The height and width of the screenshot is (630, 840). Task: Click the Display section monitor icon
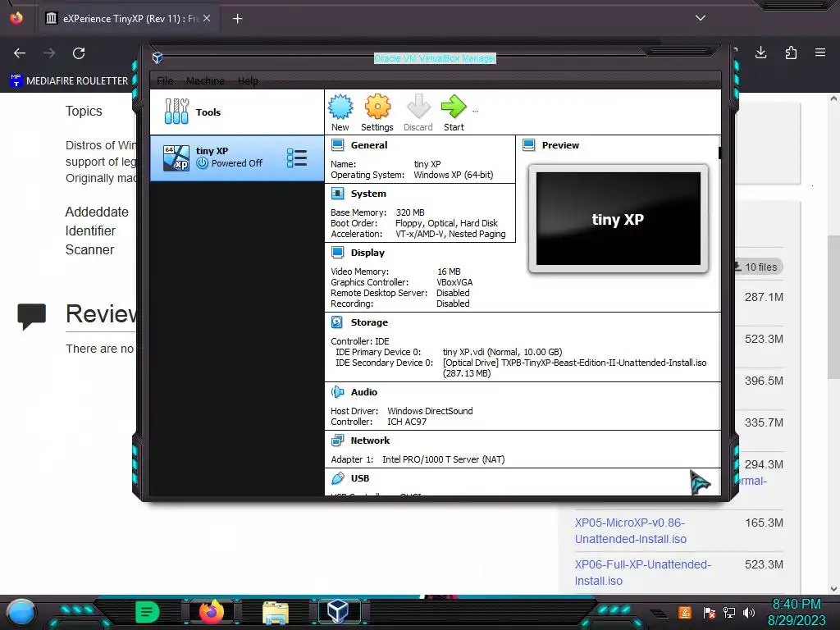(337, 253)
